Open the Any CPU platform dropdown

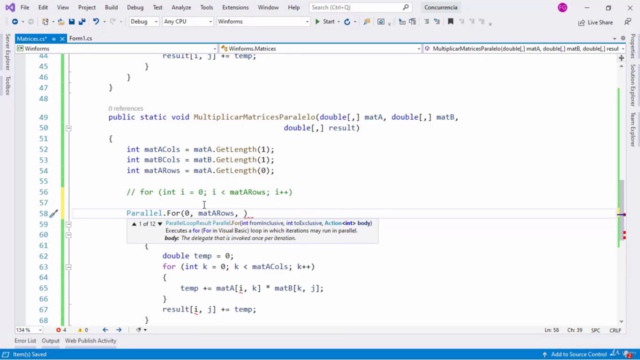point(187,22)
